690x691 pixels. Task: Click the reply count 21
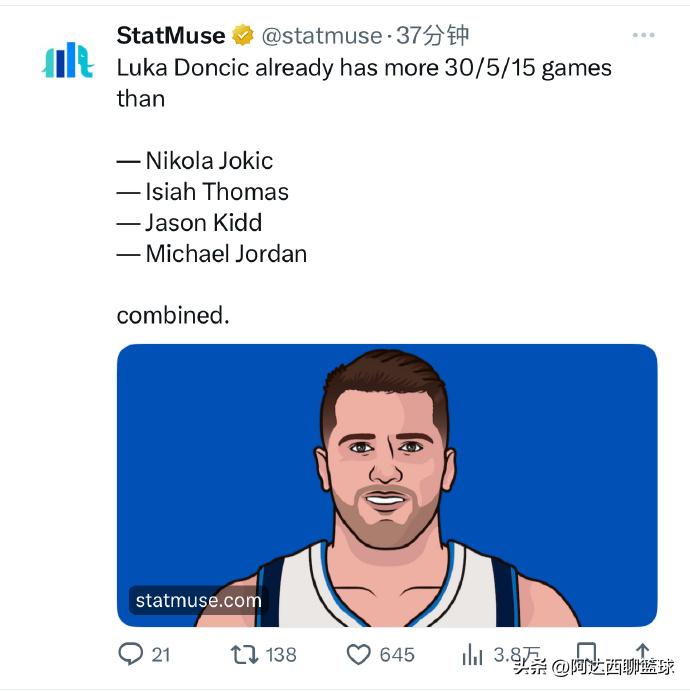[161, 654]
